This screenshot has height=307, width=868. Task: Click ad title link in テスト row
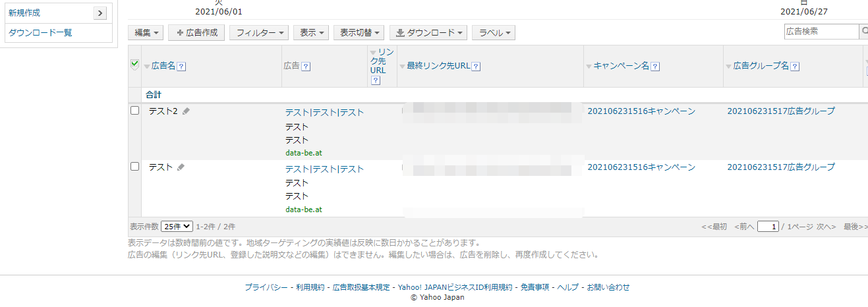(x=324, y=169)
